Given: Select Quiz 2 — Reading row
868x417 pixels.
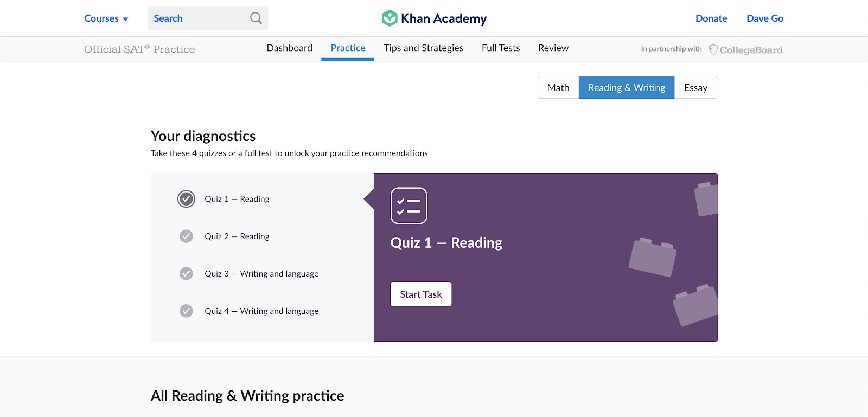Looking at the screenshot, I should click(x=263, y=236).
